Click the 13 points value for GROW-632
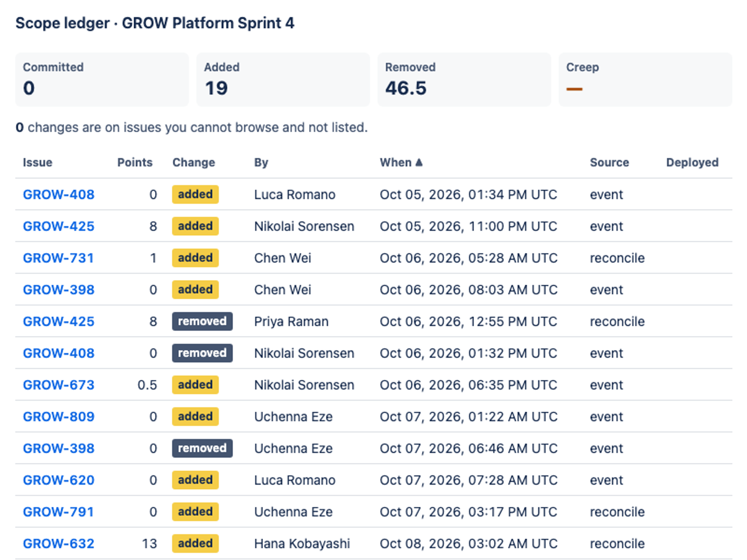The image size is (747, 560). (149, 543)
